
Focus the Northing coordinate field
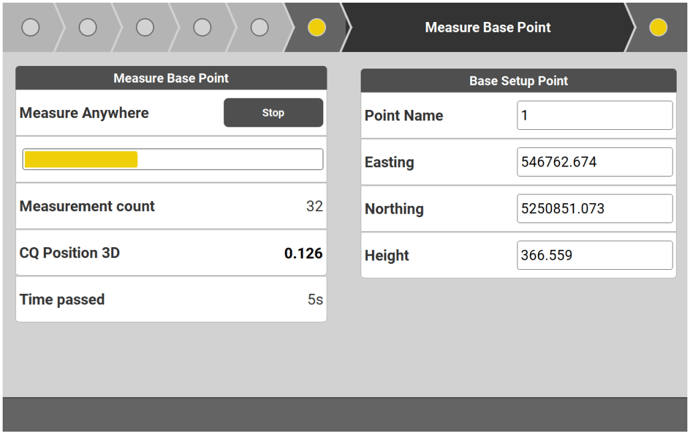coord(594,209)
